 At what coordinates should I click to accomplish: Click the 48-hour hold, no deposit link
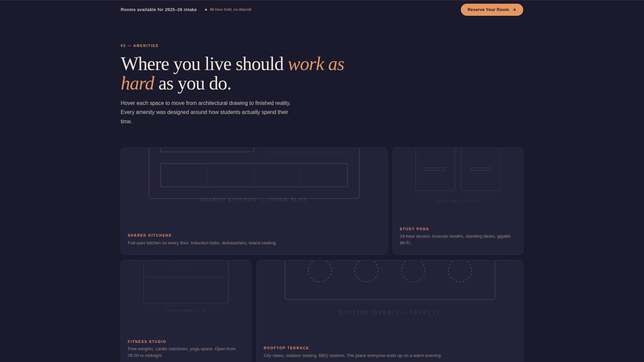230,9
